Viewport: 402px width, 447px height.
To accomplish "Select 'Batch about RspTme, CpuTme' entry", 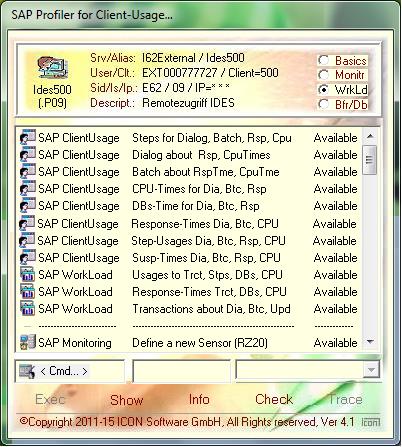I will (206, 172).
